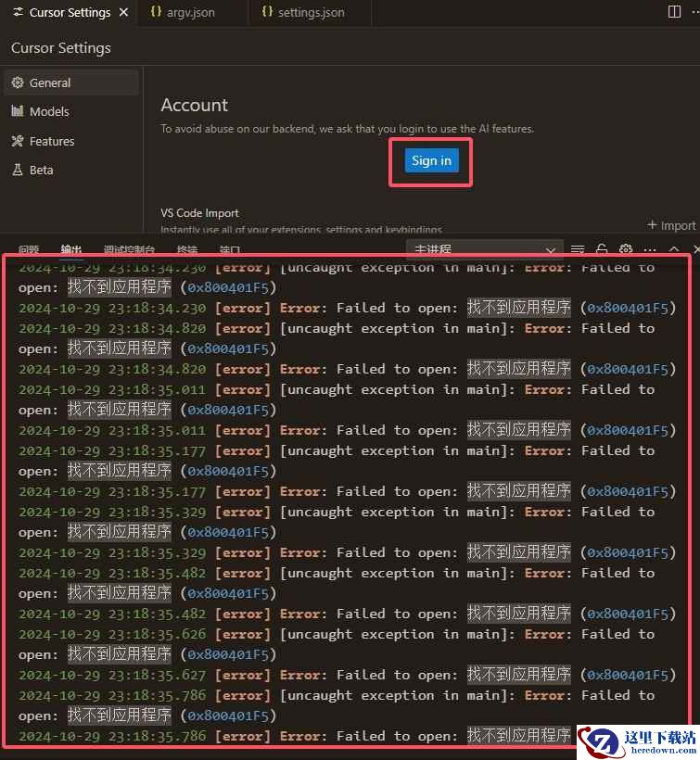Open the Models settings section
Image resolution: width=700 pixels, height=760 pixels.
coord(71,112)
